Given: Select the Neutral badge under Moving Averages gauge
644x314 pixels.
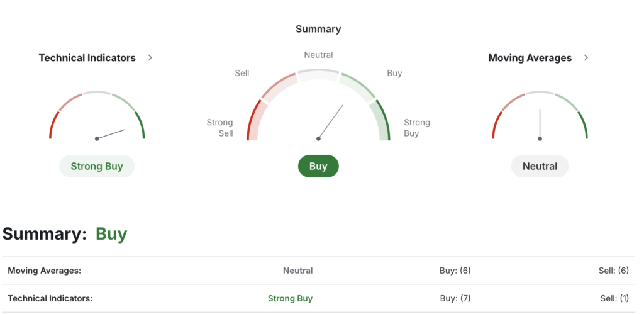Looking at the screenshot, I should click(540, 166).
